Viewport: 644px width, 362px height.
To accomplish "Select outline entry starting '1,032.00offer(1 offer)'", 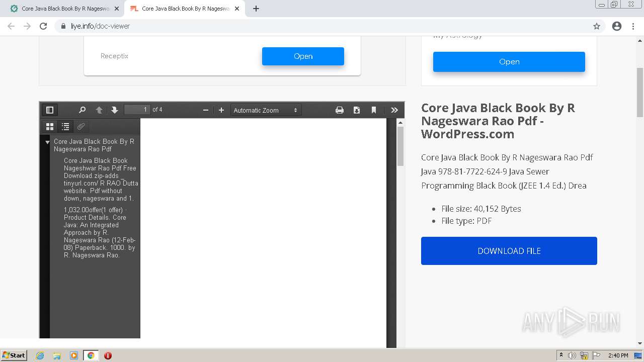I will (x=100, y=232).
